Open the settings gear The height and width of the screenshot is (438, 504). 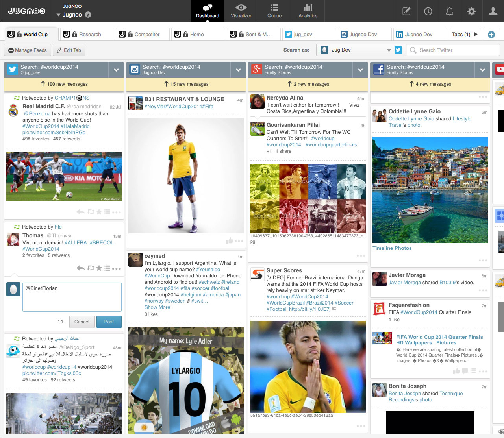(471, 11)
